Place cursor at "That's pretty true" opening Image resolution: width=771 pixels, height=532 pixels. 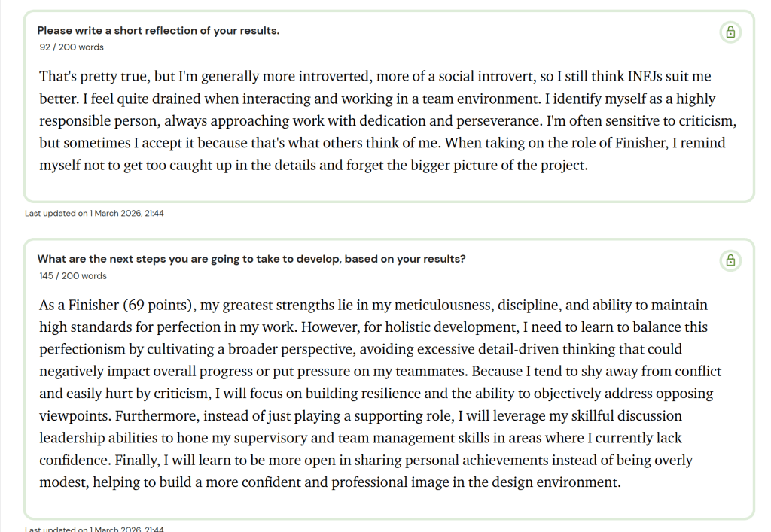click(41, 77)
